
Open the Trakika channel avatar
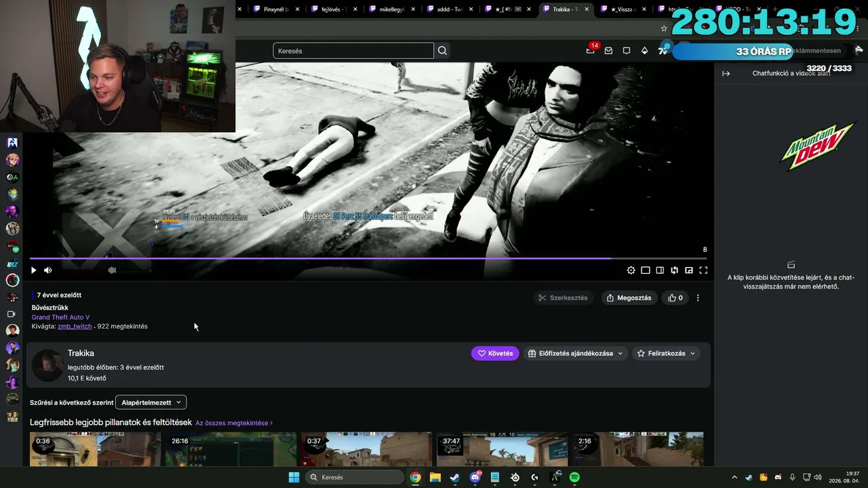47,366
